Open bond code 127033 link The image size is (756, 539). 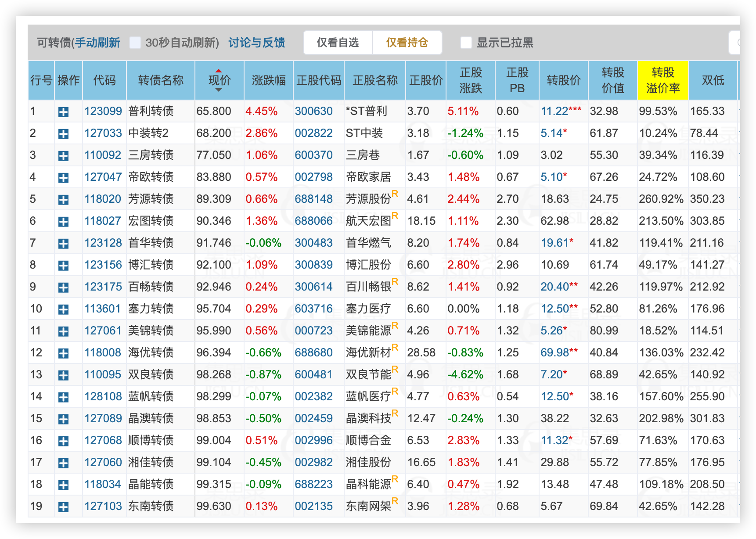click(x=103, y=133)
